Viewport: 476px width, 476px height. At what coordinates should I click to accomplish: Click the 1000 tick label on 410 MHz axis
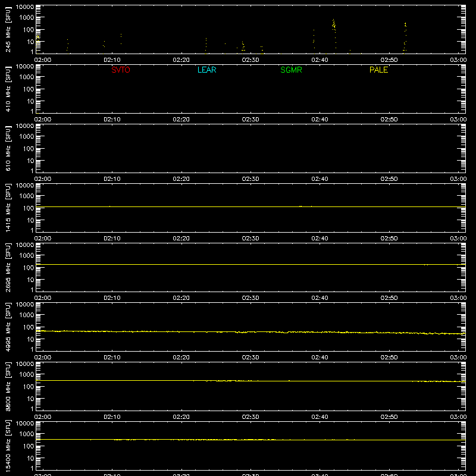pyautogui.click(x=27, y=77)
